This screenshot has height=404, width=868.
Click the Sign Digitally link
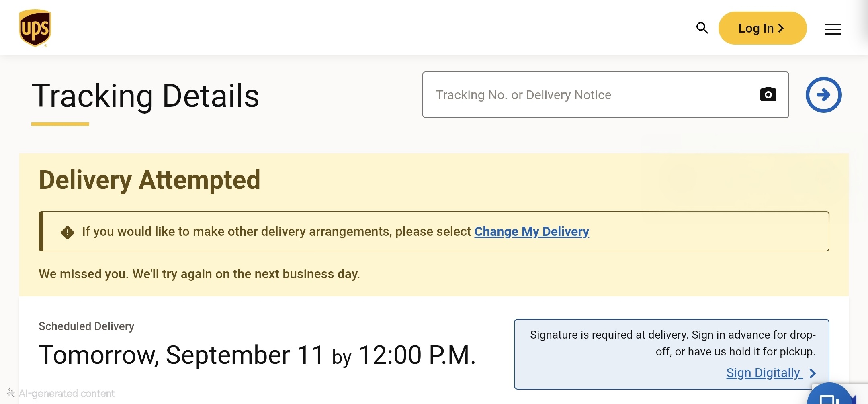pos(764,373)
